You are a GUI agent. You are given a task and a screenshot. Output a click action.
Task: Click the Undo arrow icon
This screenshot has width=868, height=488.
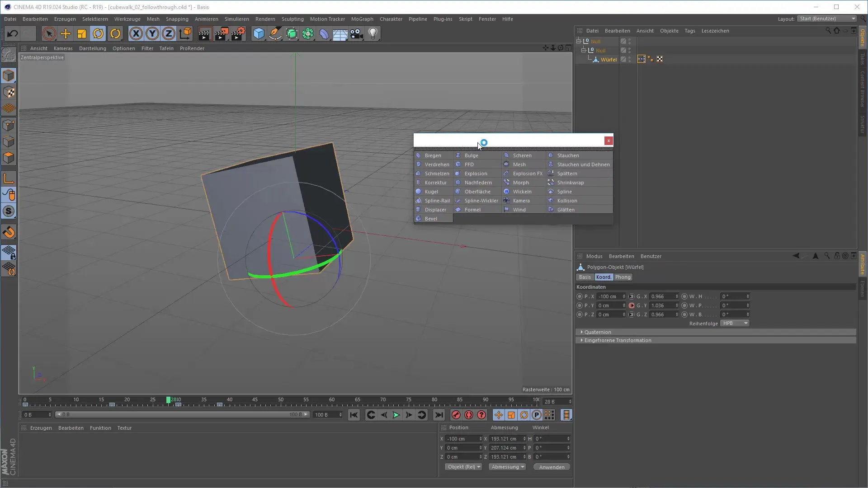(x=12, y=33)
